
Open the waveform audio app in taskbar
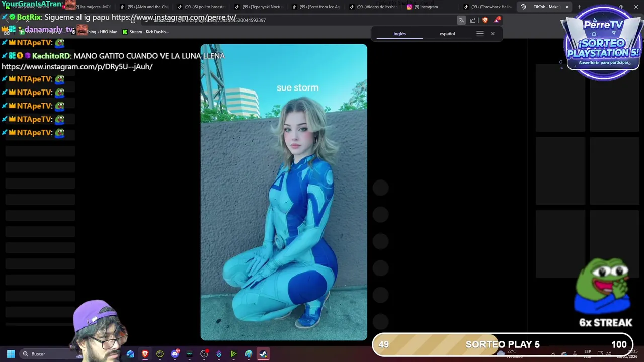click(189, 354)
